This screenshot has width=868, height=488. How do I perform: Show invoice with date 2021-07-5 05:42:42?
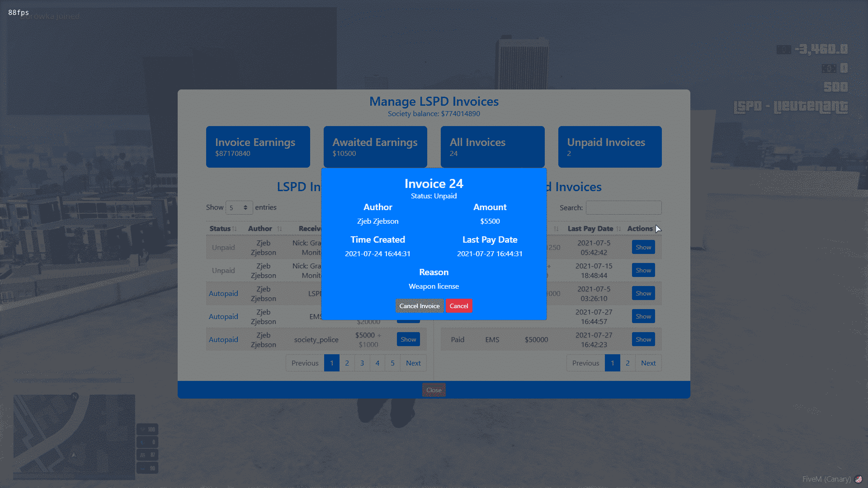(x=643, y=247)
